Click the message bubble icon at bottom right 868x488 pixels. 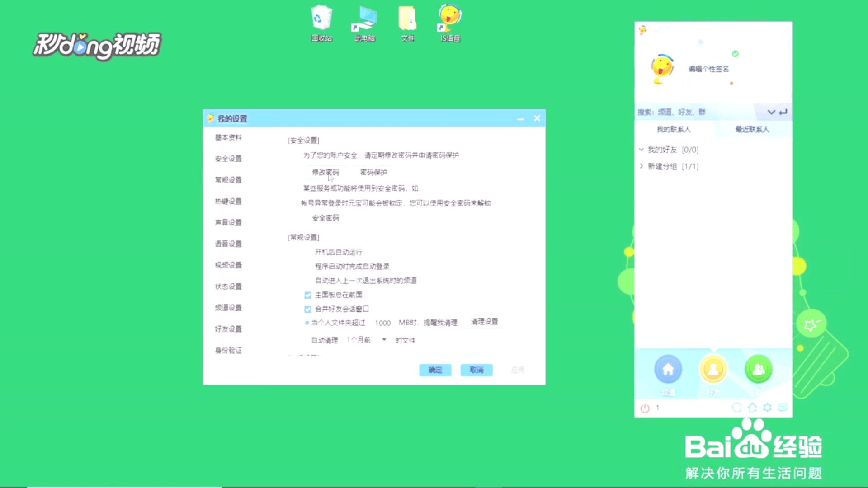click(x=783, y=408)
